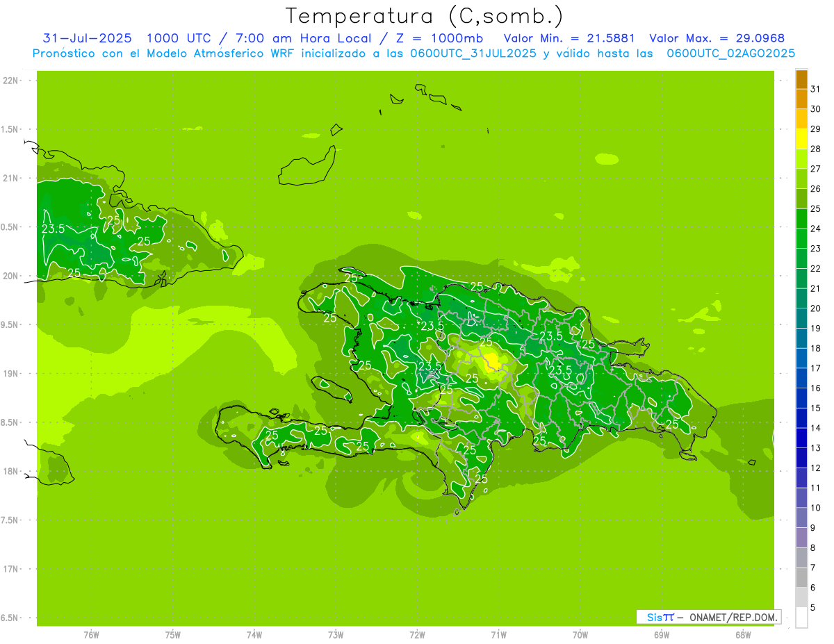The height and width of the screenshot is (644, 834).
Task: Click the longitude axis label "72W"
Action: click(x=418, y=634)
